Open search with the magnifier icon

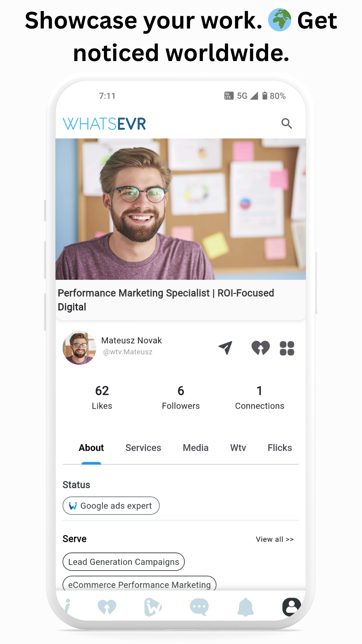pyautogui.click(x=287, y=123)
